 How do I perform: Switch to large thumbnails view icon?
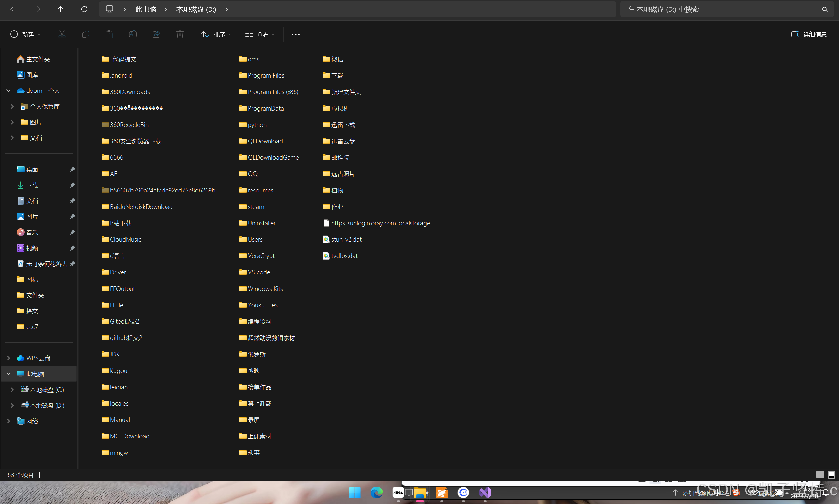point(831,474)
